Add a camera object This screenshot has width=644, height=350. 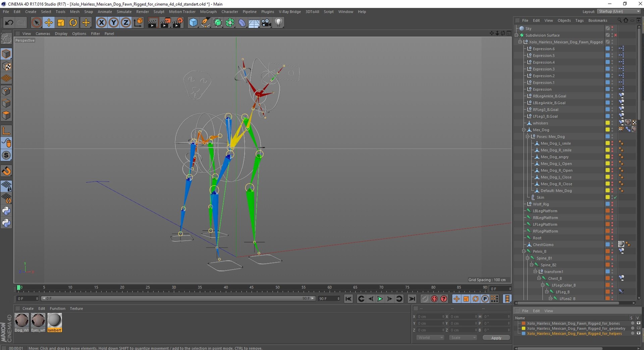click(266, 22)
